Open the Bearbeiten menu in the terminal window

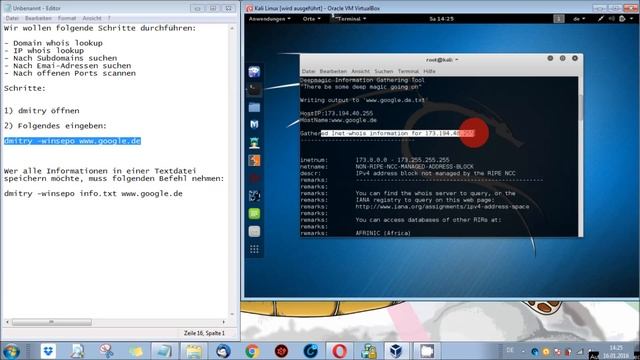point(333,71)
